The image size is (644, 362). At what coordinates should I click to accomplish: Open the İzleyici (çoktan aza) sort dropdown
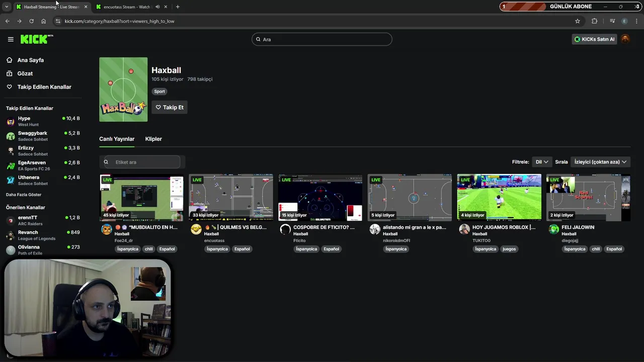[x=600, y=162]
